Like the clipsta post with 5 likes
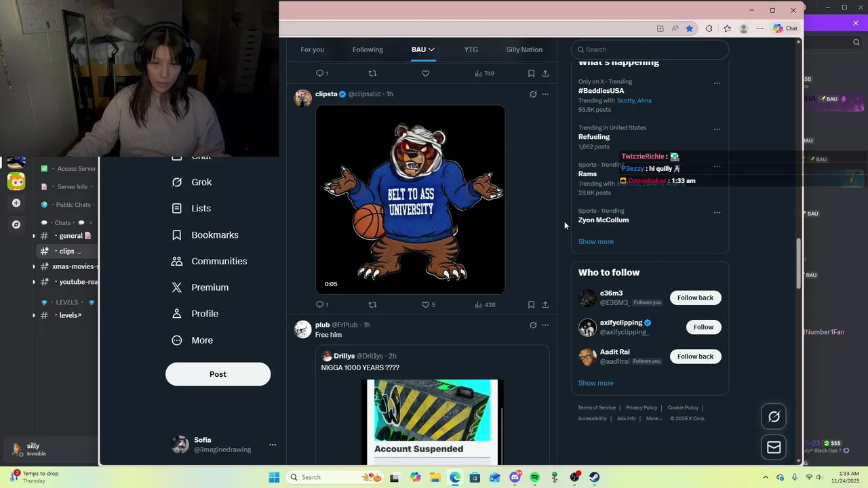This screenshot has width=868, height=488. click(429, 305)
